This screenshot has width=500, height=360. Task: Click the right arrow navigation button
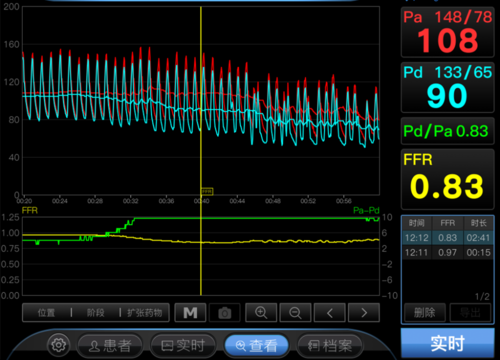point(364,313)
